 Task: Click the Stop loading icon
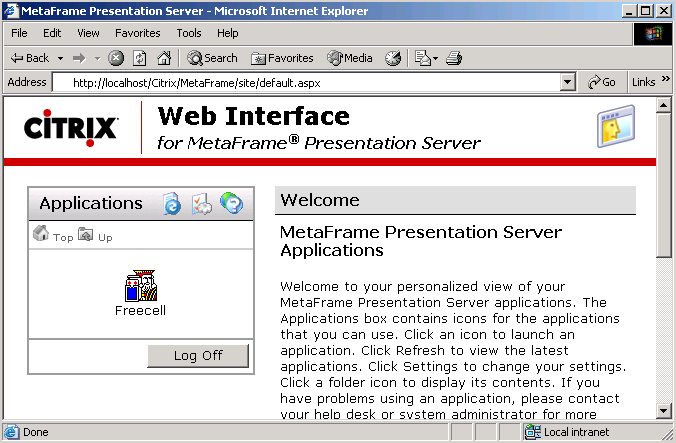pos(116,58)
